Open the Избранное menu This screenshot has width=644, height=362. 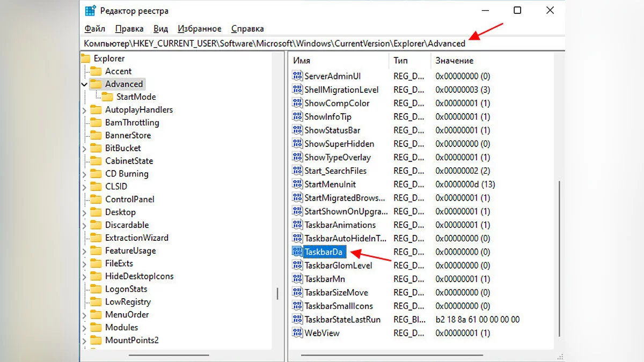coord(200,28)
